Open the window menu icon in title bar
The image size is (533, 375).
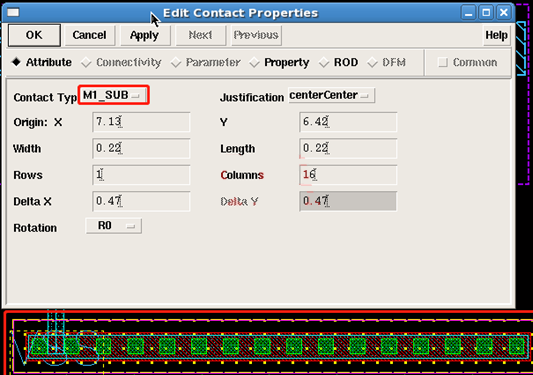(13, 13)
